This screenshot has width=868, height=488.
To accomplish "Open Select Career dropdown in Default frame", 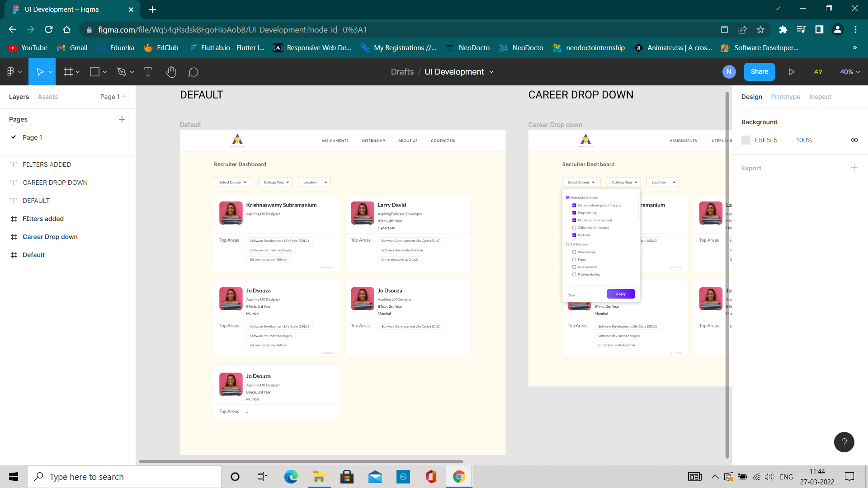I will coord(233,182).
